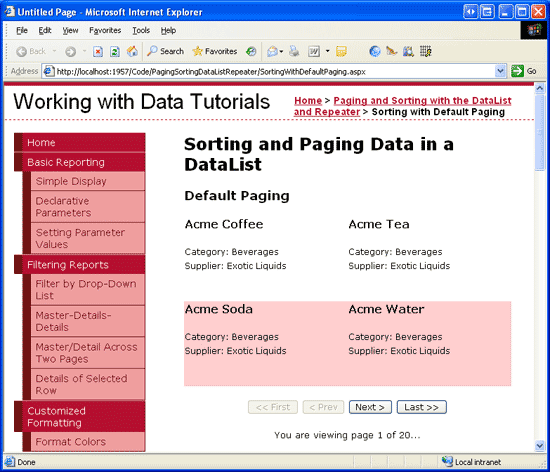Expand the address bar dropdown arrow
Screen dimensions: 550x472
click(500, 71)
